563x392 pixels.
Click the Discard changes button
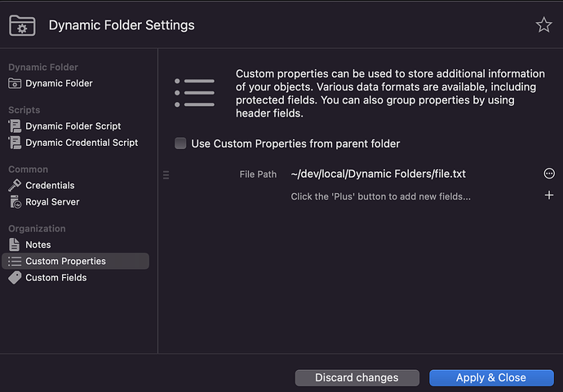[357, 377]
